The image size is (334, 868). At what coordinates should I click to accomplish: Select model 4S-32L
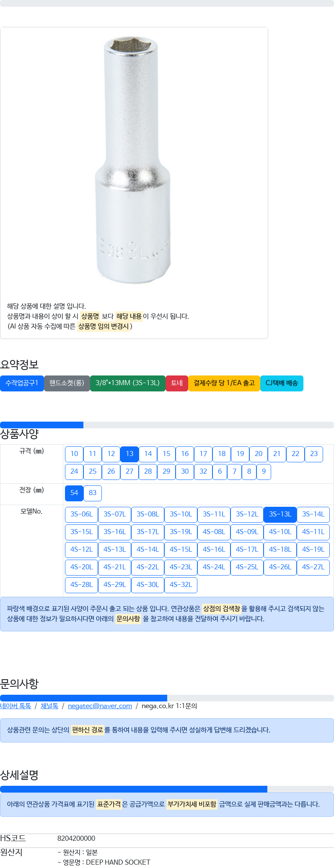pos(181,585)
